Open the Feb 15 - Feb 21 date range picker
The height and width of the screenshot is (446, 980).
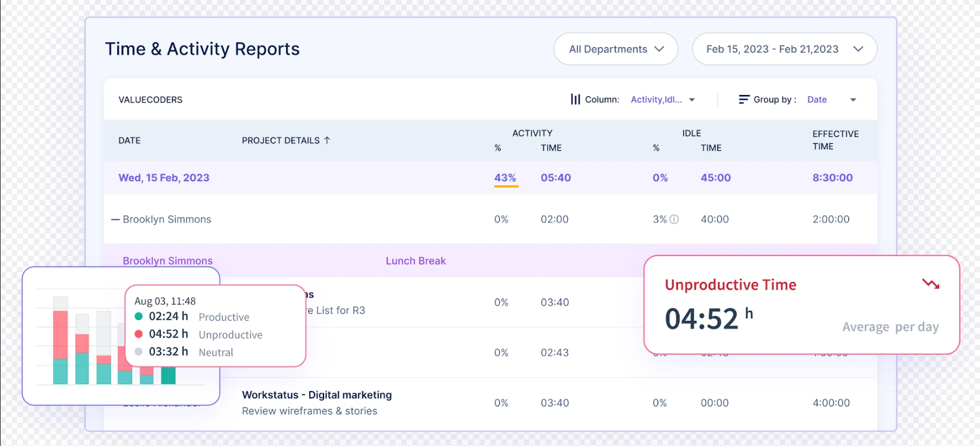click(784, 49)
